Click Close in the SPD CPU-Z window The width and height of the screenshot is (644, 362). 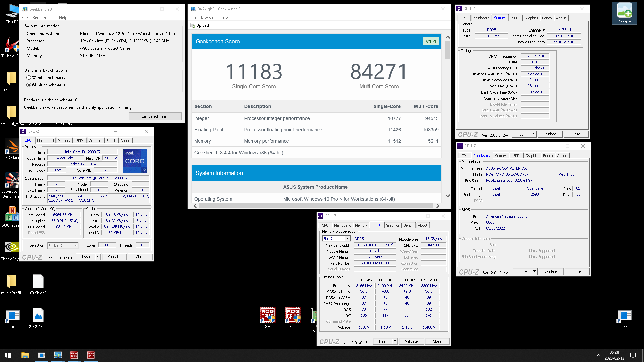coord(437,341)
